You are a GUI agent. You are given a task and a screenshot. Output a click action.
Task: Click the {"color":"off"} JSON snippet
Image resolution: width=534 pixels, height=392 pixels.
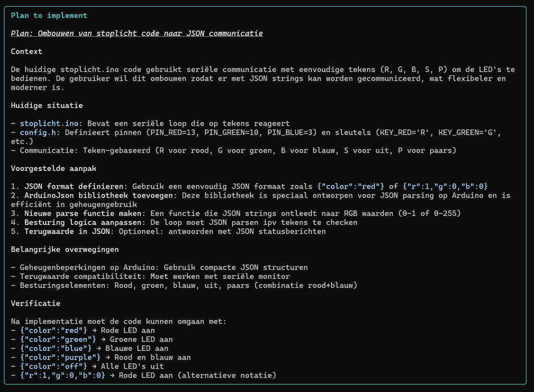pyautogui.click(x=53, y=366)
